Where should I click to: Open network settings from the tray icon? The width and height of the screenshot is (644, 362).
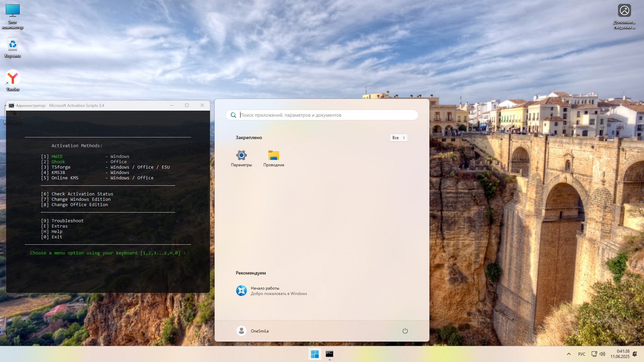coord(594,354)
